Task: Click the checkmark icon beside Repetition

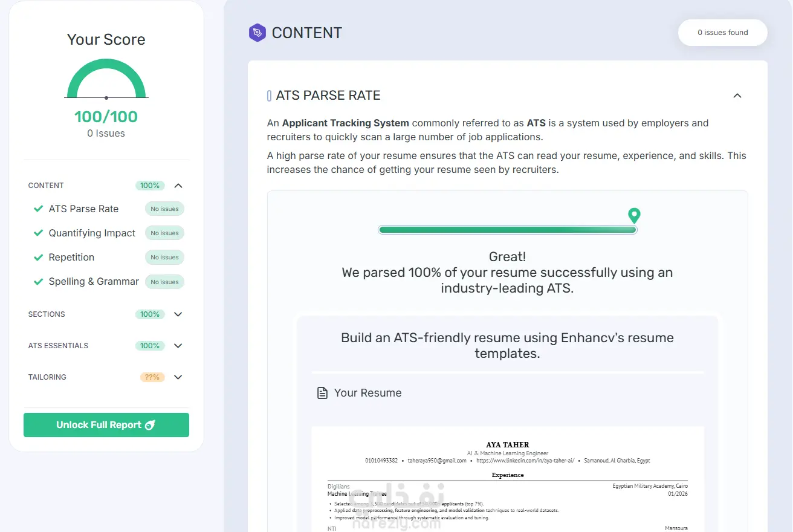Action: 38,257
